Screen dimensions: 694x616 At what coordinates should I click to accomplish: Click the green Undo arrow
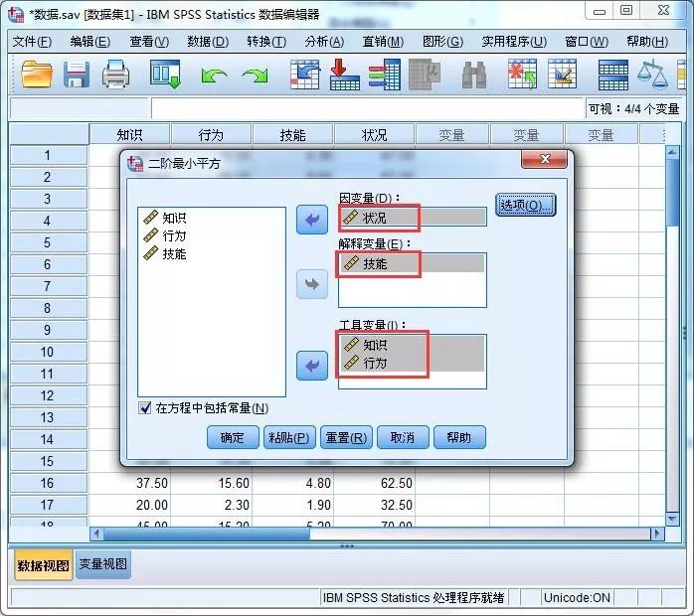[214, 76]
